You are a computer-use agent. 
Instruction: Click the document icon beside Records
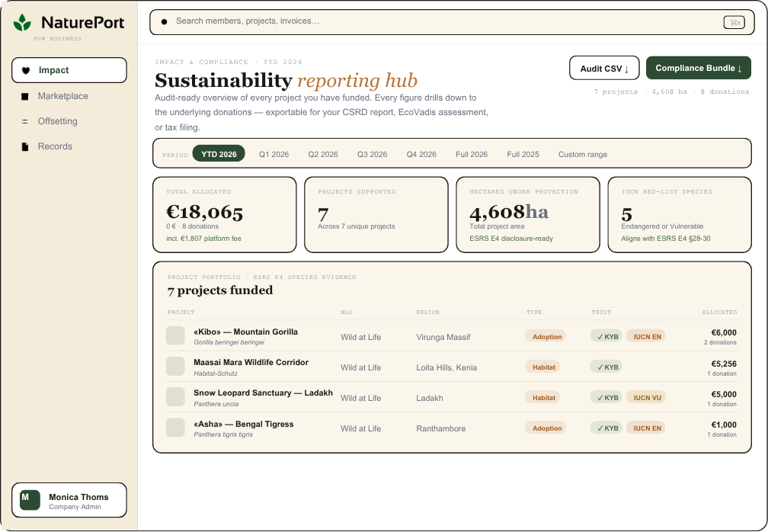(x=25, y=146)
